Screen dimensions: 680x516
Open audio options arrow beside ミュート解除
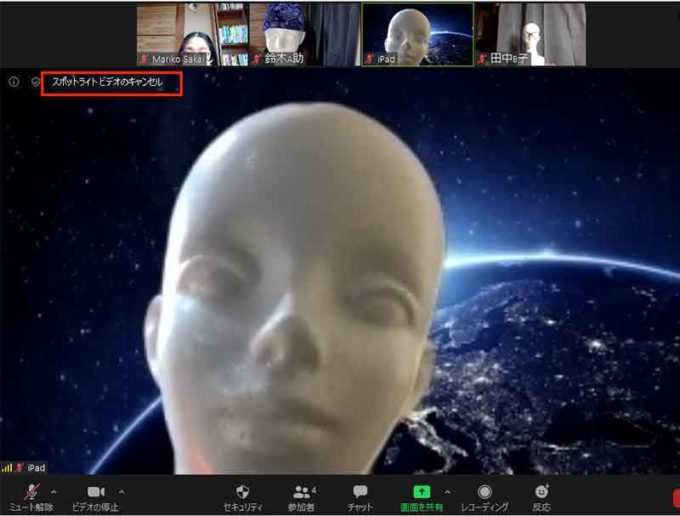54,492
